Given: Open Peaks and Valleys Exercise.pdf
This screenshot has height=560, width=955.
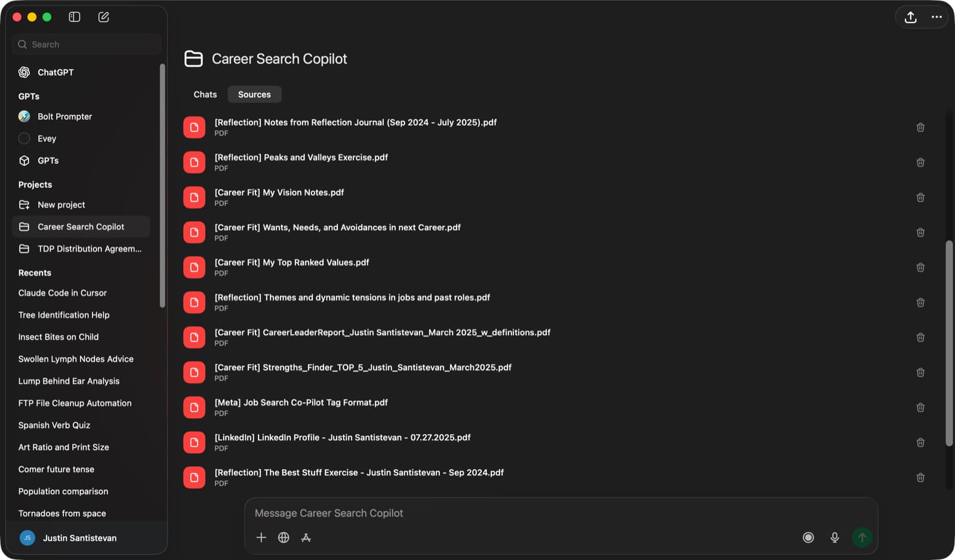Looking at the screenshot, I should pos(301,157).
